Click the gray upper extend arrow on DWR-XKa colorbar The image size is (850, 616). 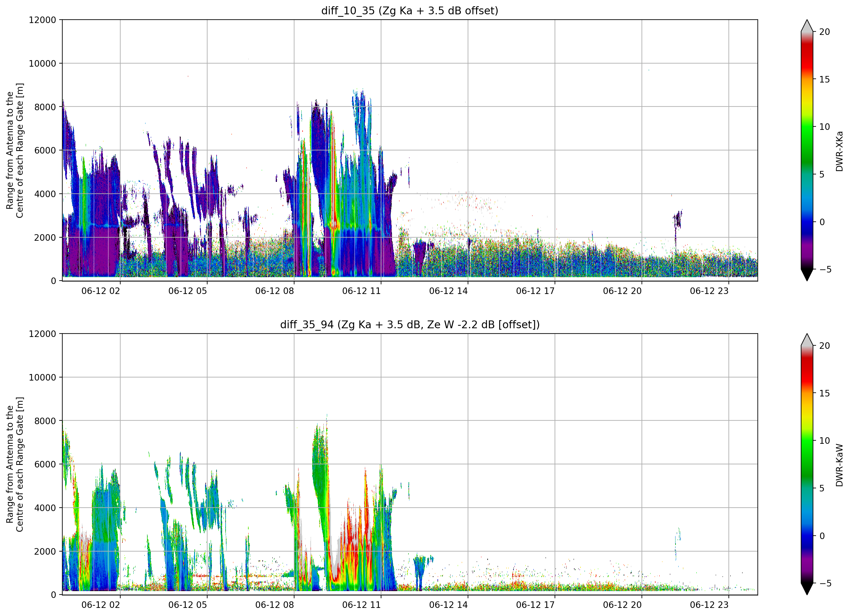(807, 26)
